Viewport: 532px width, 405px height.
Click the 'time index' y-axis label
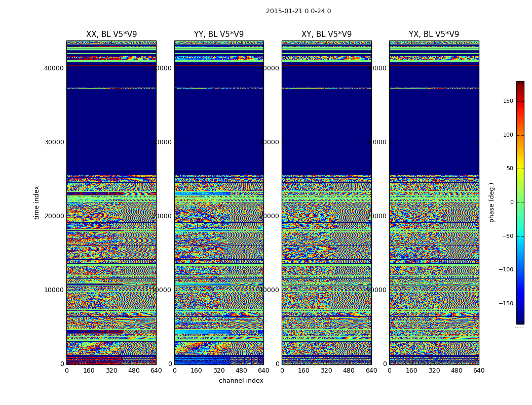pos(36,202)
